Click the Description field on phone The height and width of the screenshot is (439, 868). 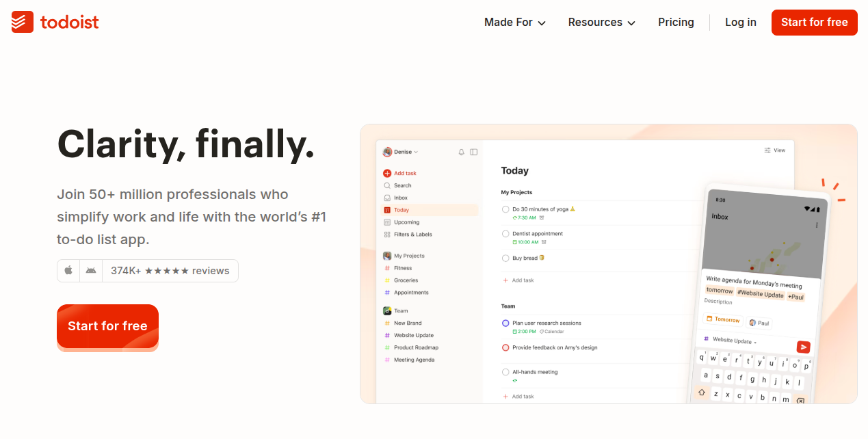tap(718, 302)
